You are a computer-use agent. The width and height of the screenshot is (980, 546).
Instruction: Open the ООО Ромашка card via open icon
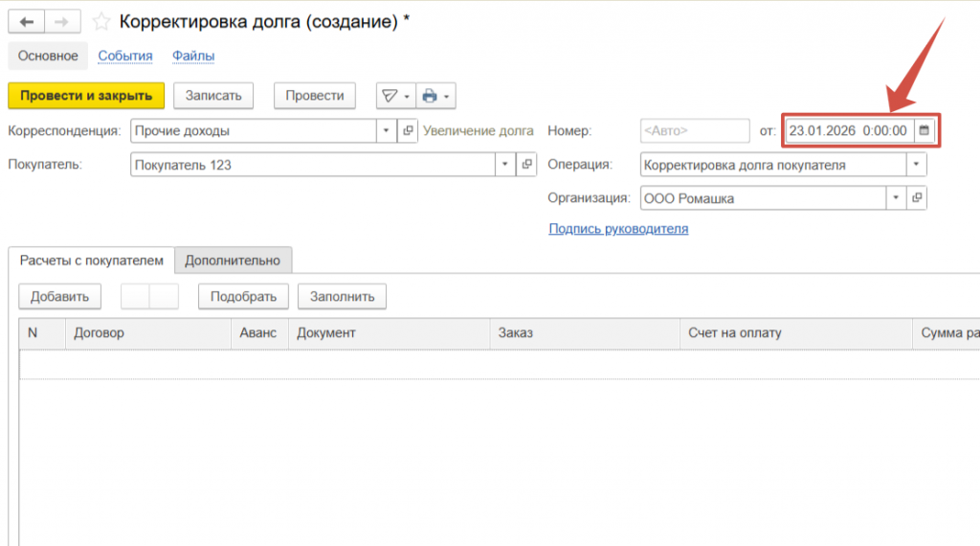coord(917,198)
